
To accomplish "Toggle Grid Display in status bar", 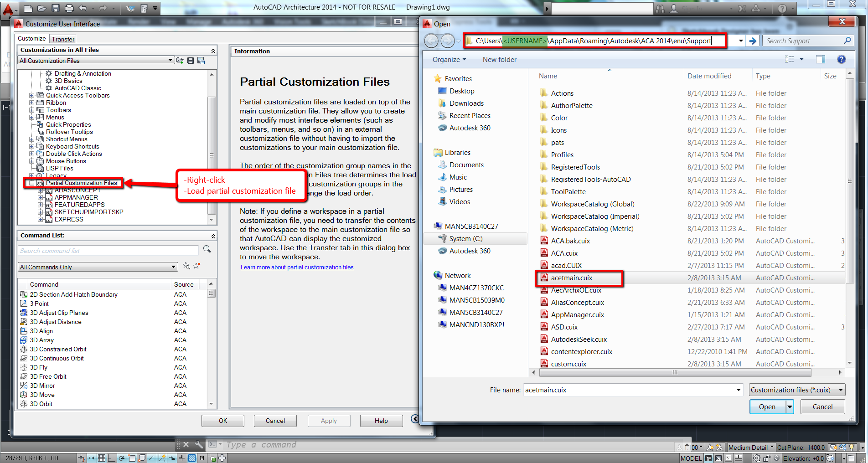I will [101, 458].
